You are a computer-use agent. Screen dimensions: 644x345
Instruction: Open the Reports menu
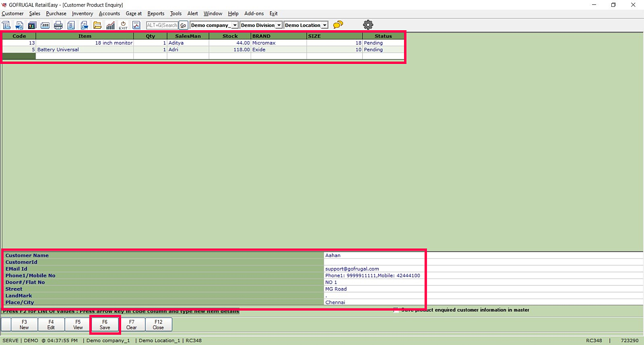click(x=156, y=14)
